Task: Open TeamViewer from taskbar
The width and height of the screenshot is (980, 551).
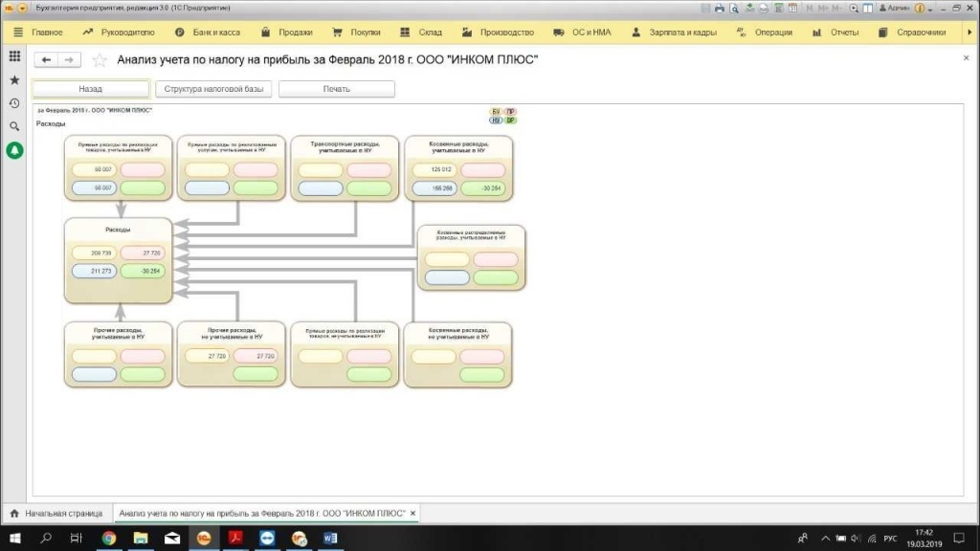Action: click(x=267, y=538)
